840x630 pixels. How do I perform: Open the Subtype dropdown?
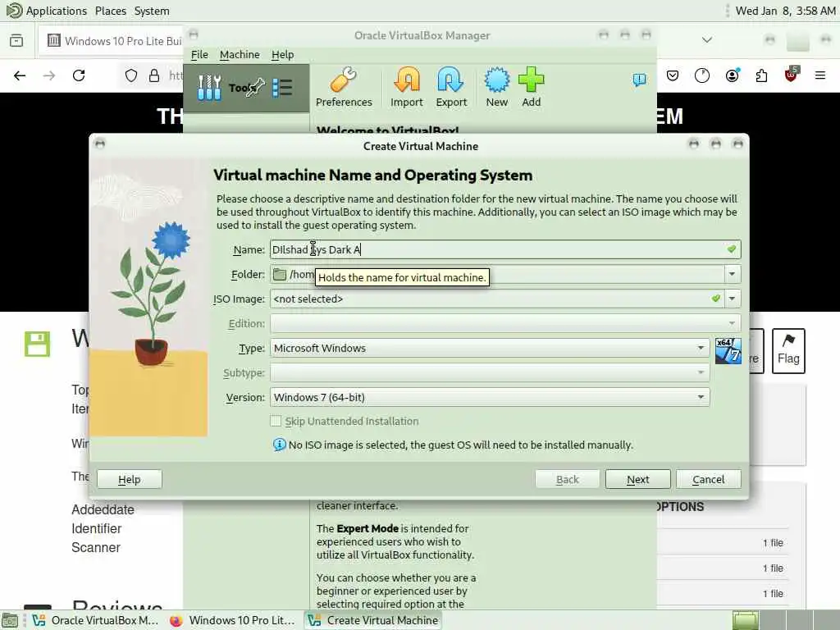pyautogui.click(x=490, y=373)
